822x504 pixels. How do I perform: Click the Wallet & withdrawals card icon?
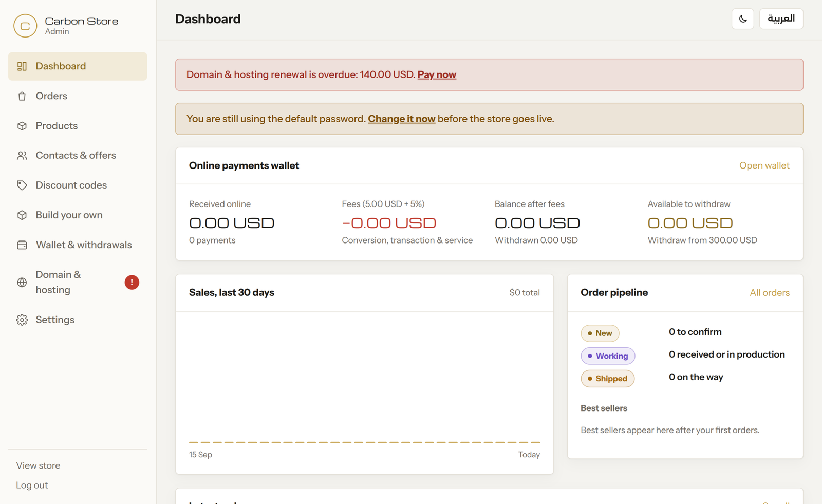pyautogui.click(x=22, y=245)
